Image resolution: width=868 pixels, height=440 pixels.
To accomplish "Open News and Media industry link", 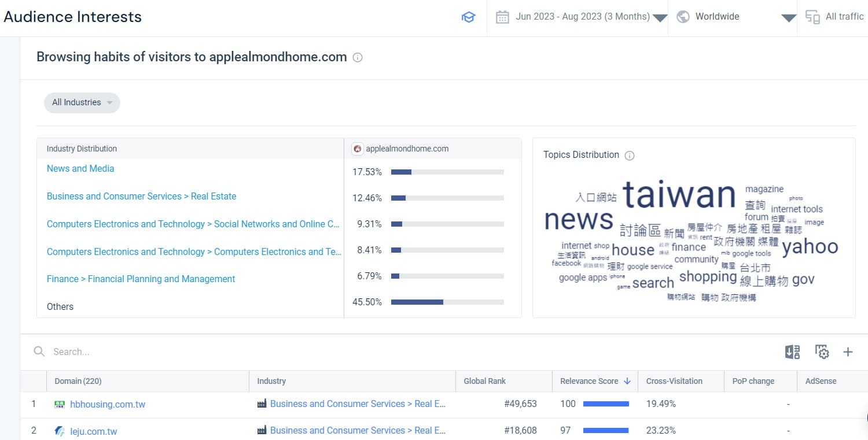I will click(x=80, y=168).
